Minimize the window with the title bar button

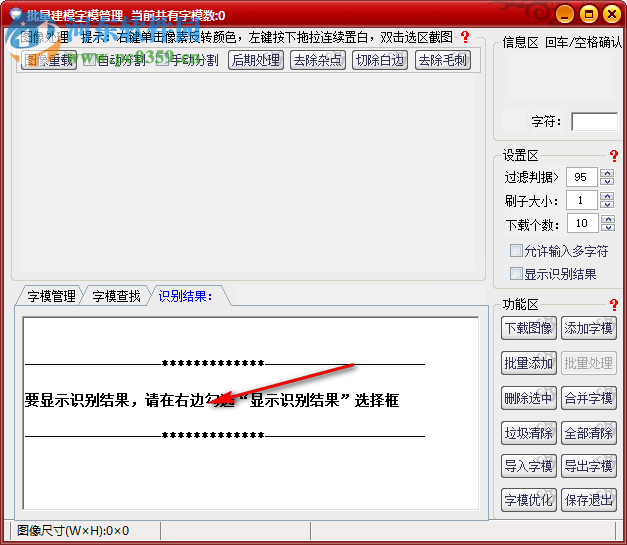tap(565, 15)
